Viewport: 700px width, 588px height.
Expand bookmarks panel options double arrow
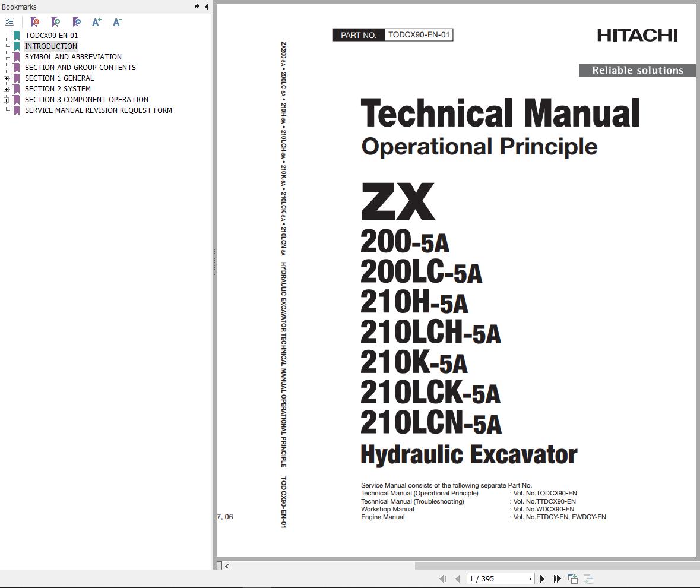(197, 7)
